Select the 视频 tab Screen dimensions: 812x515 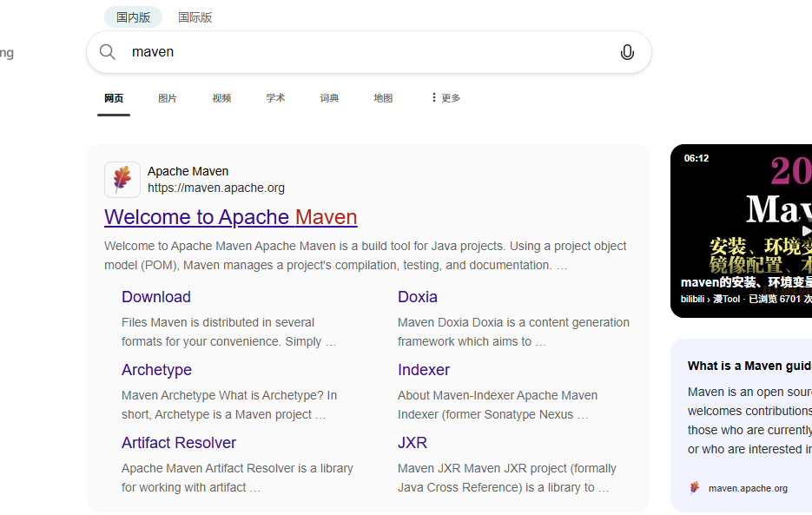(221, 98)
